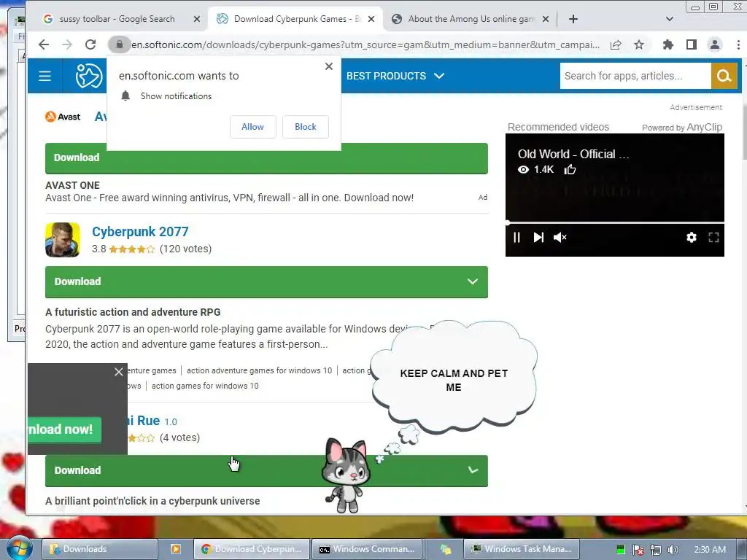Screen dimensions: 747x560
Task: Click the 'nload now!' ad button
Action: [64, 429]
